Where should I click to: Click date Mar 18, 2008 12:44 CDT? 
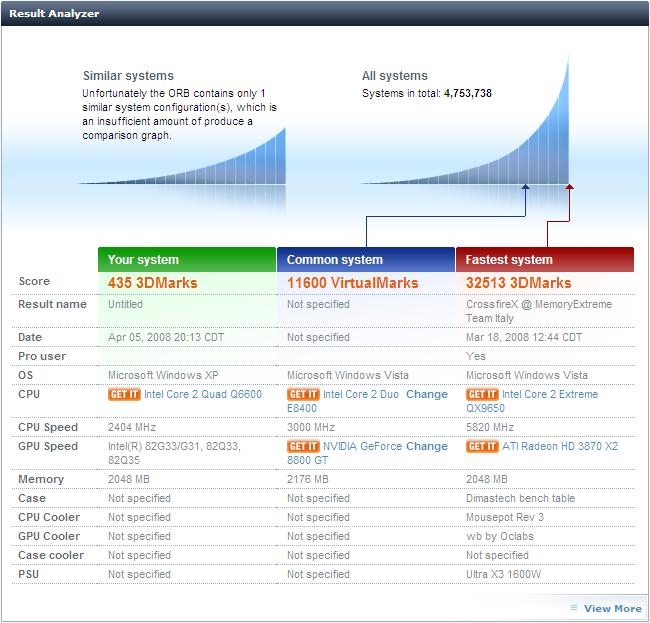[524, 337]
